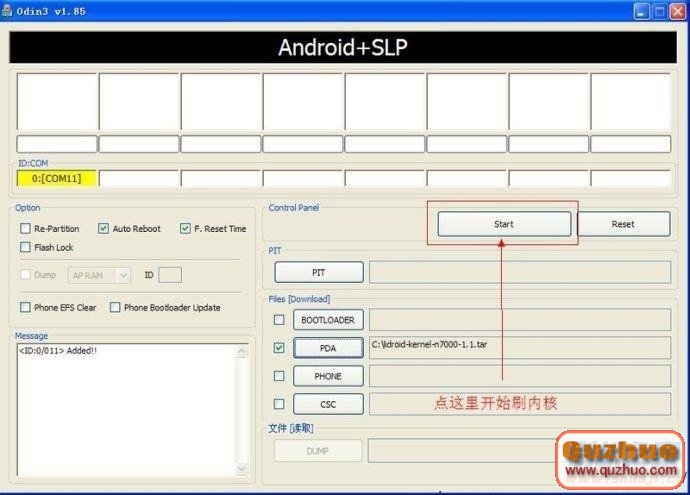Click the PDA path field with idroid-kernel tar
Screen dimensions: 690x495
point(520,348)
